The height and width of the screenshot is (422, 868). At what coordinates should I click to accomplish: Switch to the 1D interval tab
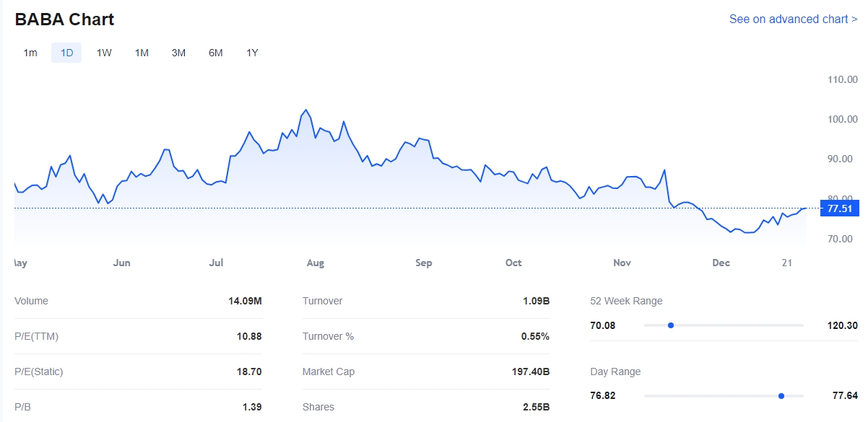coord(66,53)
